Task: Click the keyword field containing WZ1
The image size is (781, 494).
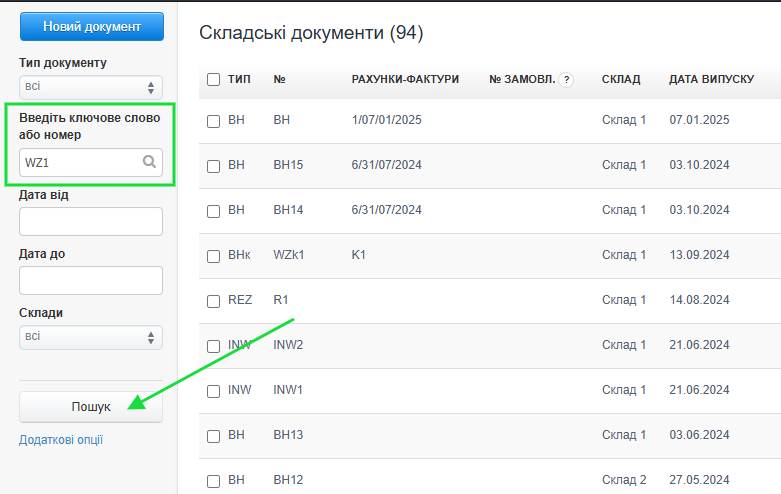Action: click(x=80, y=162)
